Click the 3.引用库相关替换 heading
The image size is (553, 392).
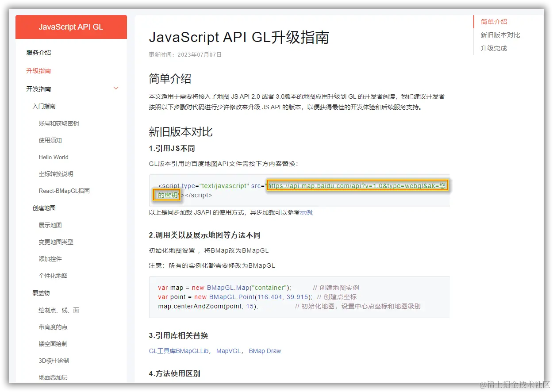[x=178, y=335]
